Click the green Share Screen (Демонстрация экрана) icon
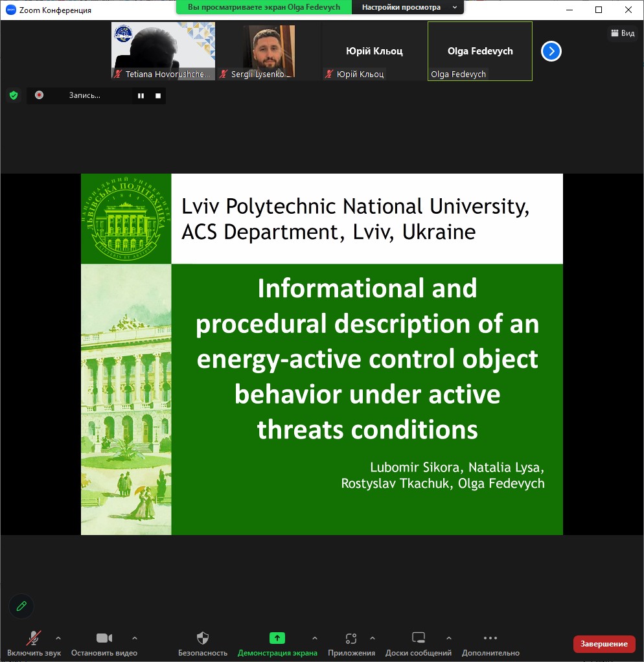The image size is (644, 662). pyautogui.click(x=277, y=638)
